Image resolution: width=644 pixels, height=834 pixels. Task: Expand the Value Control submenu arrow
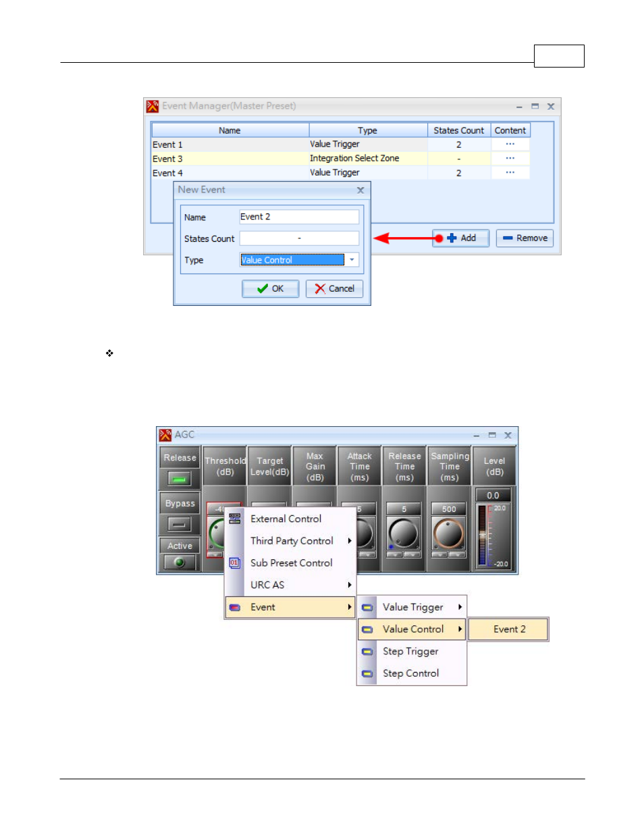pos(460,629)
